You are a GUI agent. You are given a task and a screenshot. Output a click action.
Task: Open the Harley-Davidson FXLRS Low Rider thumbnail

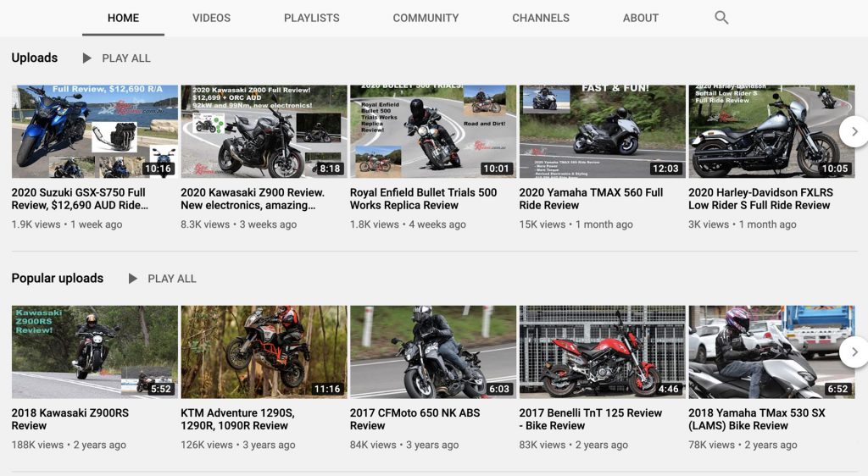(x=771, y=131)
